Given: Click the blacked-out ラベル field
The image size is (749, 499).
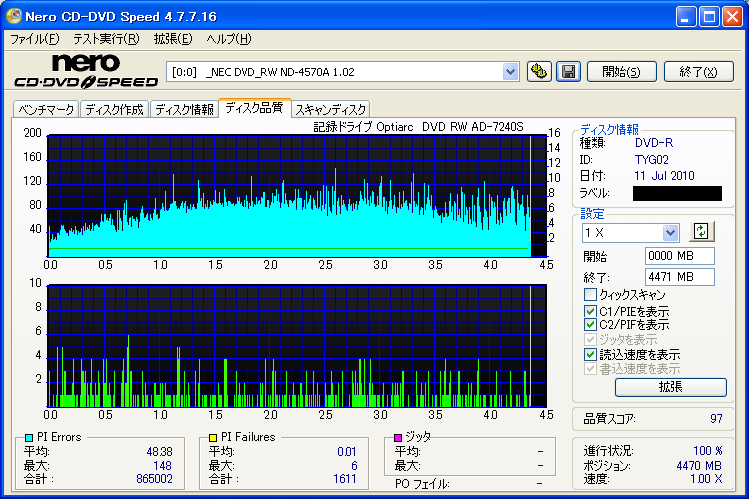Looking at the screenshot, I should click(677, 193).
